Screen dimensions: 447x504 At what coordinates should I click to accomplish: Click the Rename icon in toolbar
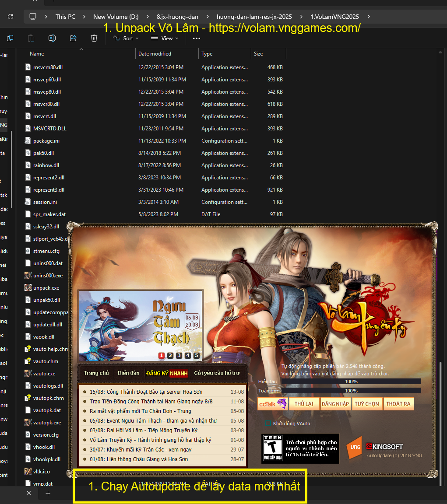point(52,38)
